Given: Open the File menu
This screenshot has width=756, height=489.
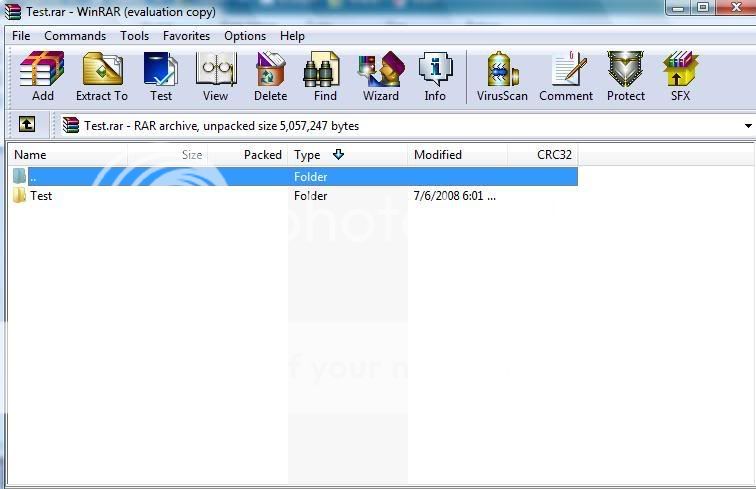Looking at the screenshot, I should click(x=21, y=36).
